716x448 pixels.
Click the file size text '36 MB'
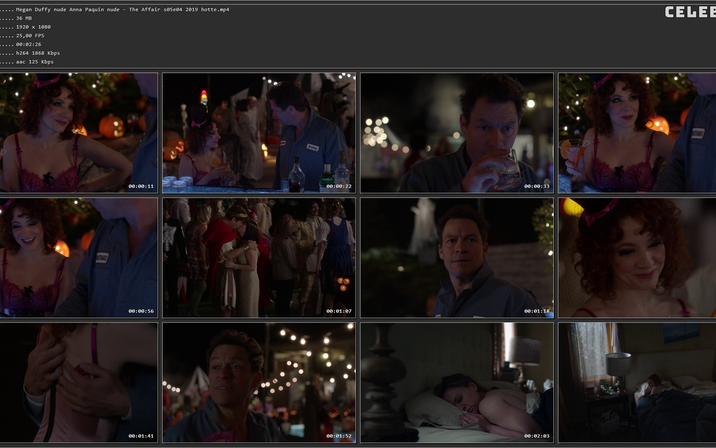click(x=24, y=18)
